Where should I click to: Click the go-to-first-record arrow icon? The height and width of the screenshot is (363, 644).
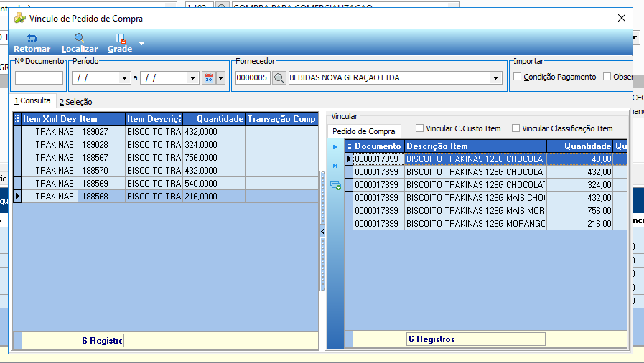[335, 147]
